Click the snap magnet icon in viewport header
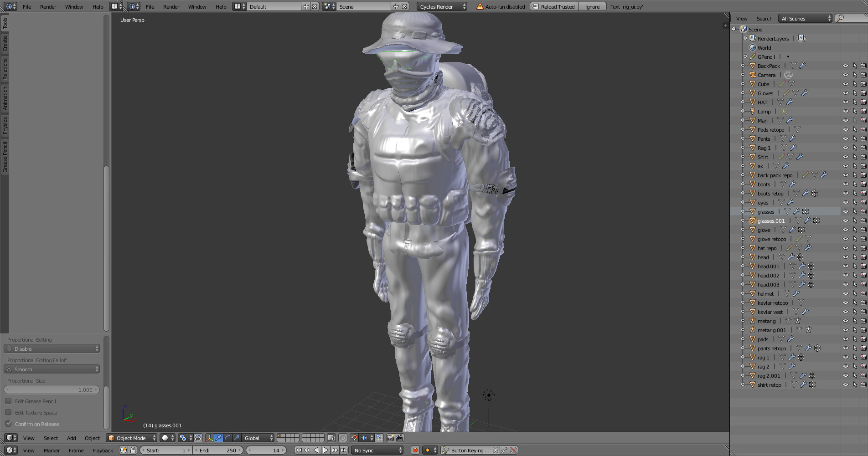This screenshot has height=456, width=868. click(354, 437)
